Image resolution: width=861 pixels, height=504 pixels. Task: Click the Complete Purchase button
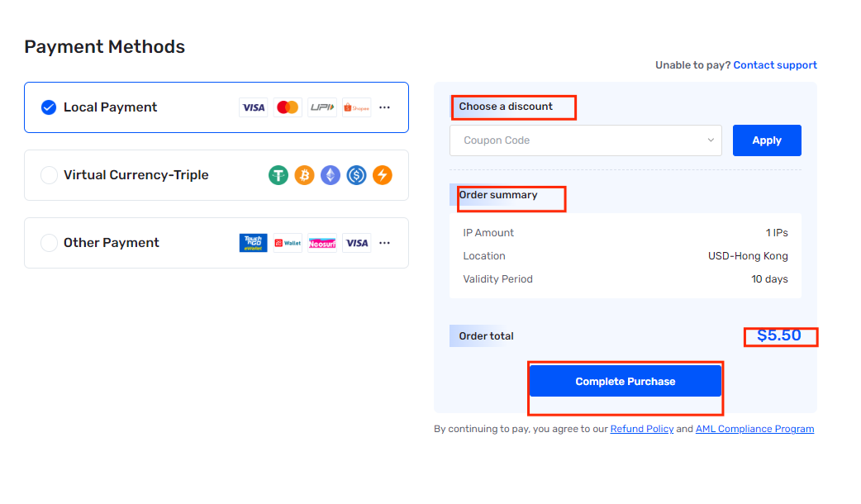click(625, 381)
